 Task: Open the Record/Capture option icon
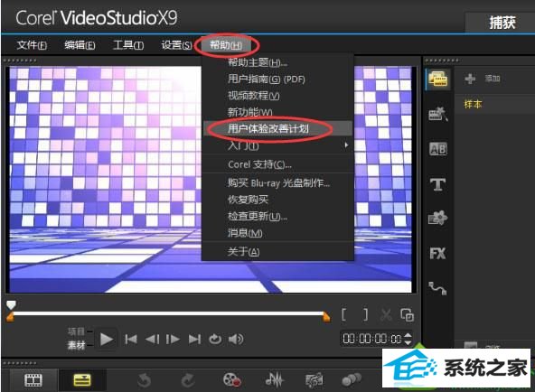pos(232,379)
